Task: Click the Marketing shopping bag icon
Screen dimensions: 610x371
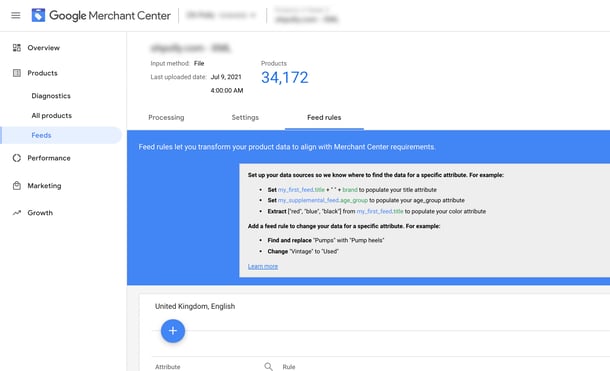Action: (x=17, y=186)
